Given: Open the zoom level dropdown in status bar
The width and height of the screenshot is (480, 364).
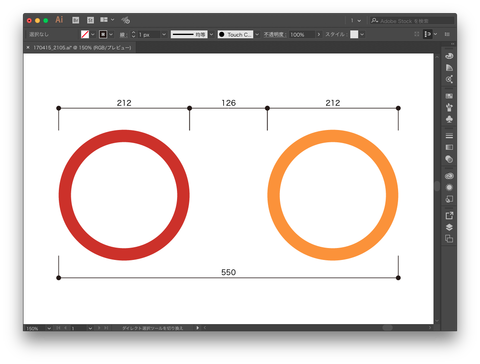Looking at the screenshot, I should point(49,328).
